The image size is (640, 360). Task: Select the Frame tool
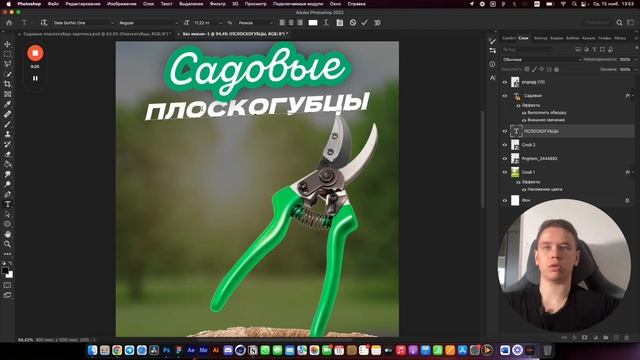click(x=7, y=94)
